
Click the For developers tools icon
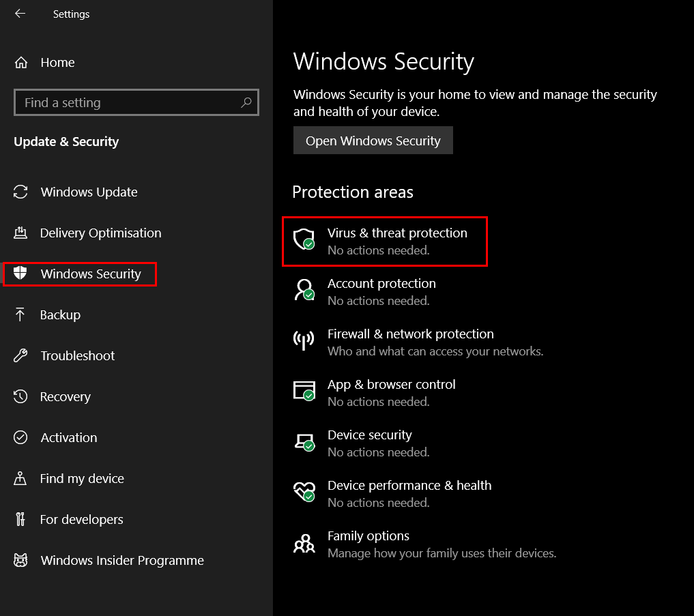click(20, 519)
